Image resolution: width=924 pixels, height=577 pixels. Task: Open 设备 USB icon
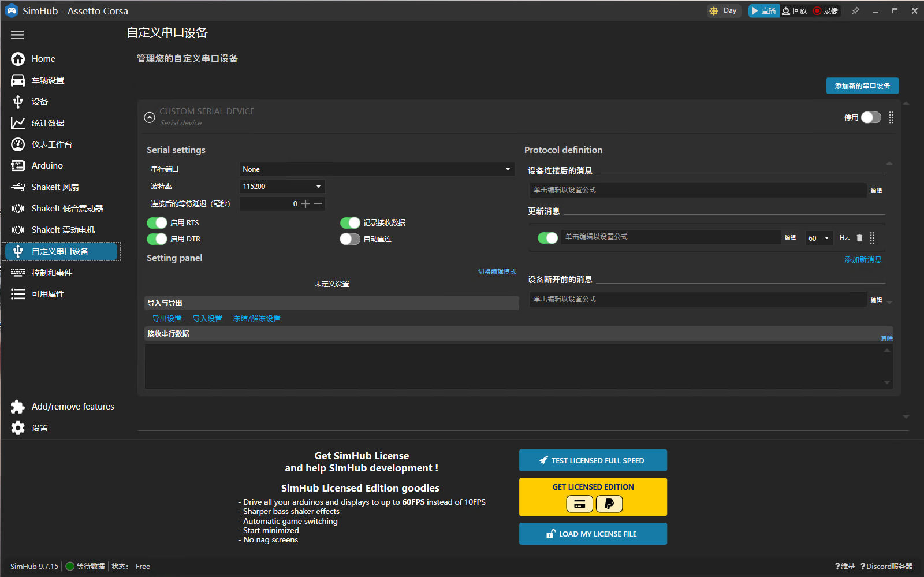[x=18, y=102]
